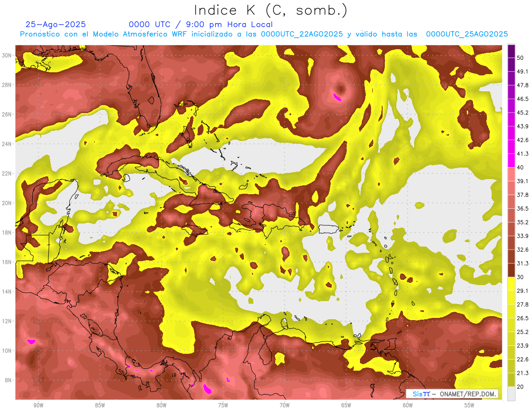Click the dark purple swatch above 50 on the scale
Screen dimensions: 532x411
(x=511, y=51)
